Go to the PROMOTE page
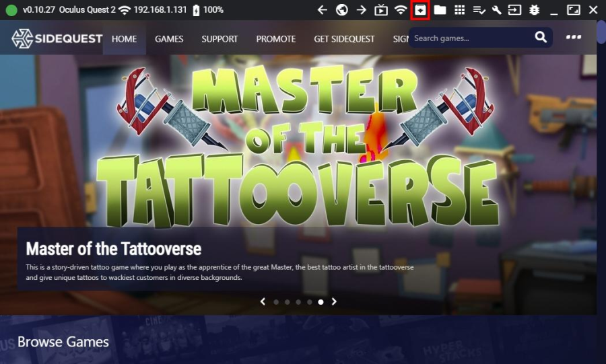 [275, 39]
